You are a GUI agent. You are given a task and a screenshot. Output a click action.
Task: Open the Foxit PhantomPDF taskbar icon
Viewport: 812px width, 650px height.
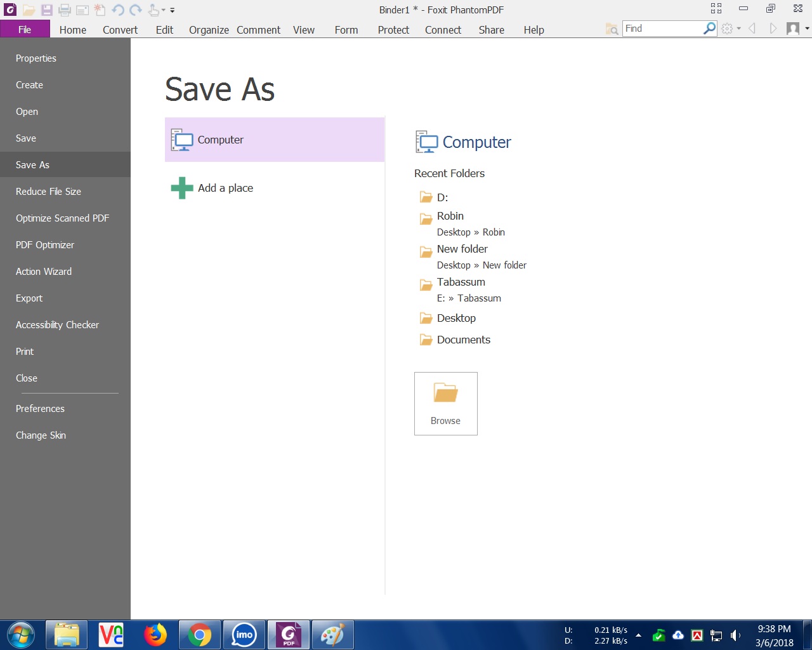(x=289, y=635)
